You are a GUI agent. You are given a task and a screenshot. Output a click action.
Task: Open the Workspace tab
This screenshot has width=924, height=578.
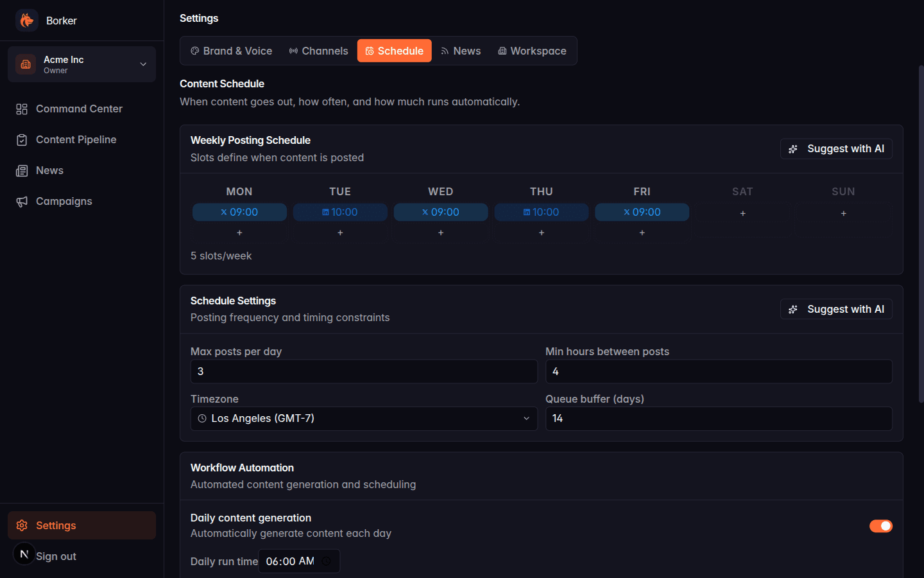pyautogui.click(x=532, y=51)
